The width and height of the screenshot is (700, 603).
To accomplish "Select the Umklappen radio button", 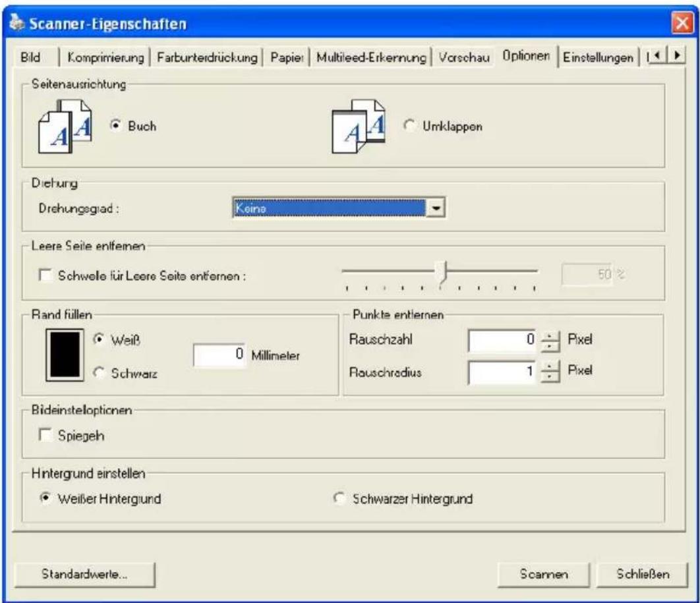I will [409, 125].
